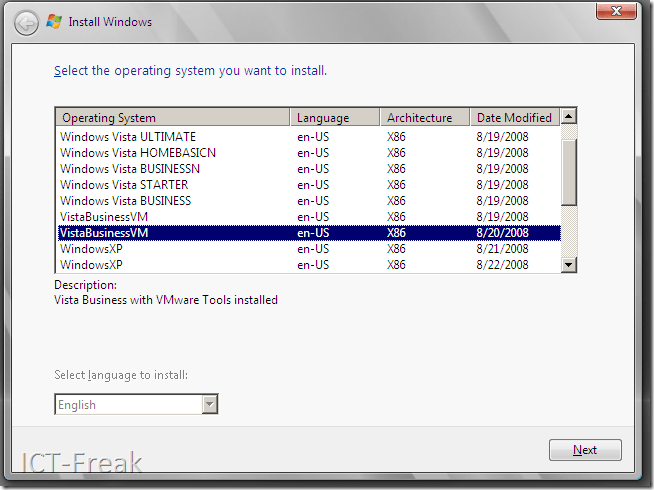
Task: Click the back arrow button
Action: pos(27,21)
